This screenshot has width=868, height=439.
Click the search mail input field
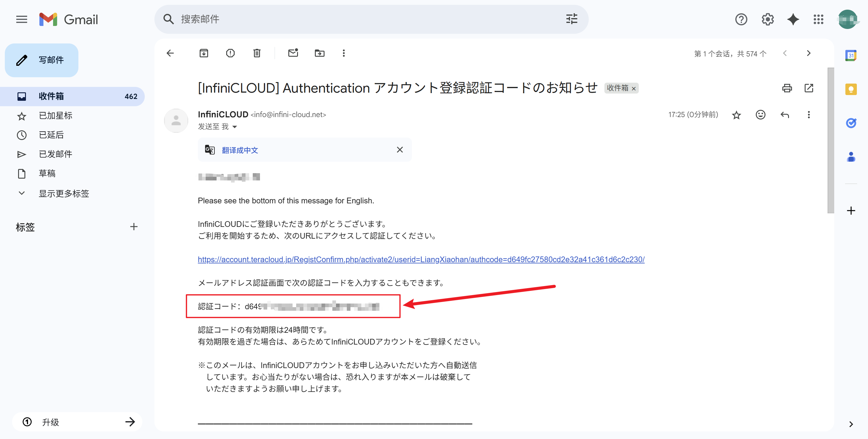[x=367, y=19]
